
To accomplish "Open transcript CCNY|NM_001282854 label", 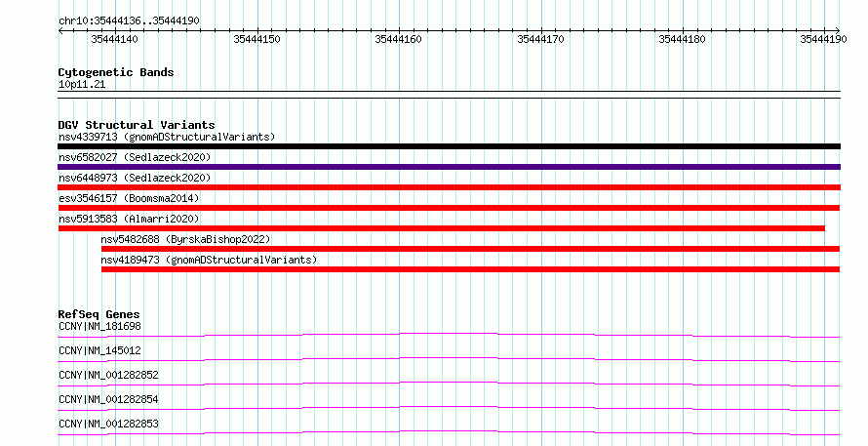I will [x=108, y=399].
